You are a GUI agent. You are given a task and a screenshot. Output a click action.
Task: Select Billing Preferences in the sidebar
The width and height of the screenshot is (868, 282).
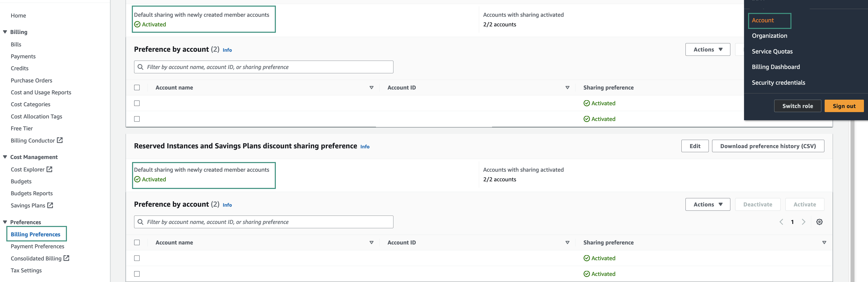36,234
